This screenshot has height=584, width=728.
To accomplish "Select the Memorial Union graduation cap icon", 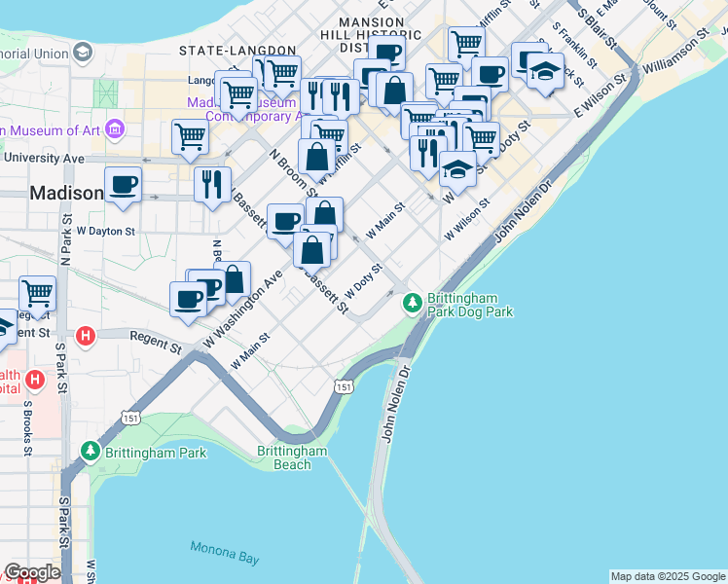I will coord(83,52).
